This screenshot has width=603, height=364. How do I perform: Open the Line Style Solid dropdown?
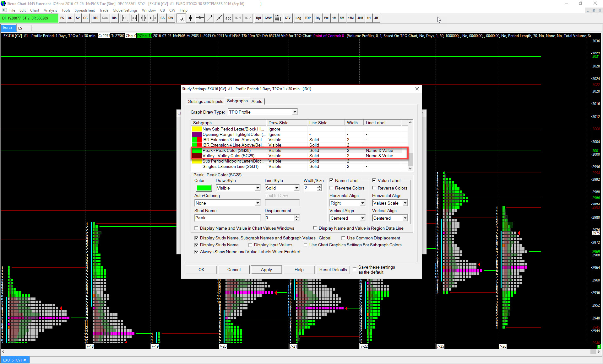click(296, 188)
